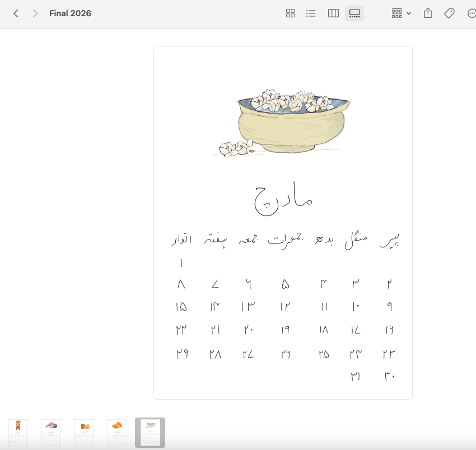Select the thumbnail with the brown samosa illustration
476x450 pixels.
tap(85, 432)
